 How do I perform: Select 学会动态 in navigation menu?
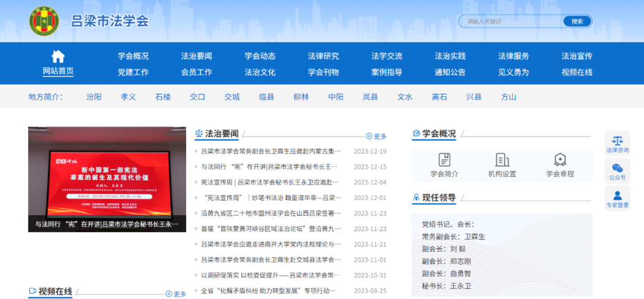tap(260, 56)
